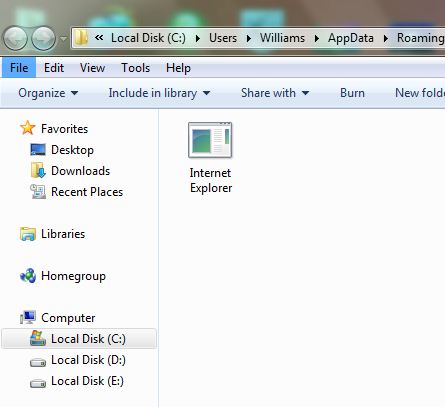
Task: Select the Internet Explorer folder icon
Action: (210, 140)
